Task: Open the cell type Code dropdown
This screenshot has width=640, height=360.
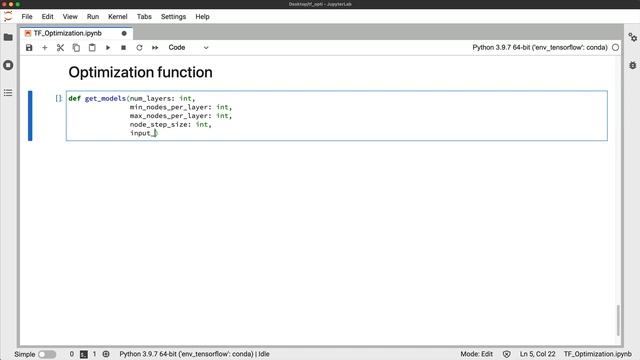Action: click(x=188, y=48)
